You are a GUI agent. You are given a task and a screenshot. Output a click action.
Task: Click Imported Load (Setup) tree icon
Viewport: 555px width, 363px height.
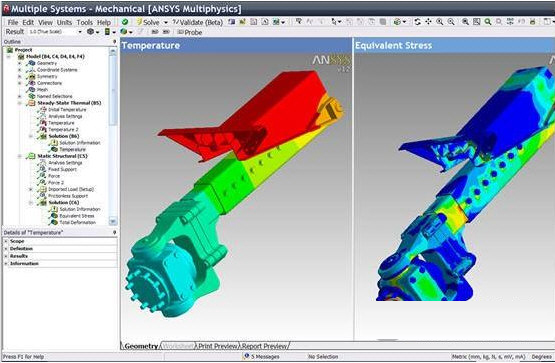click(x=43, y=189)
